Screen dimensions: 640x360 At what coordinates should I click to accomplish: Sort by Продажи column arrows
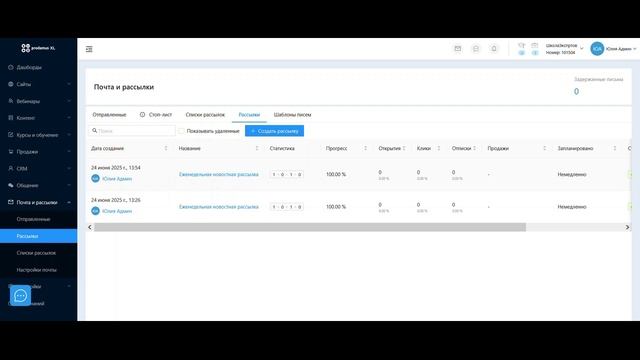pyautogui.click(x=544, y=148)
